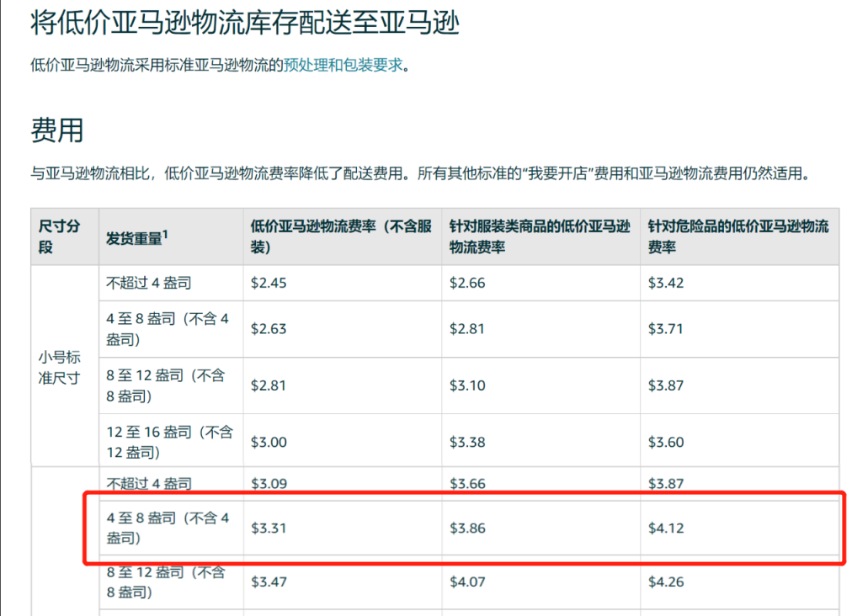Click the $3.42 price cell

pos(739,283)
